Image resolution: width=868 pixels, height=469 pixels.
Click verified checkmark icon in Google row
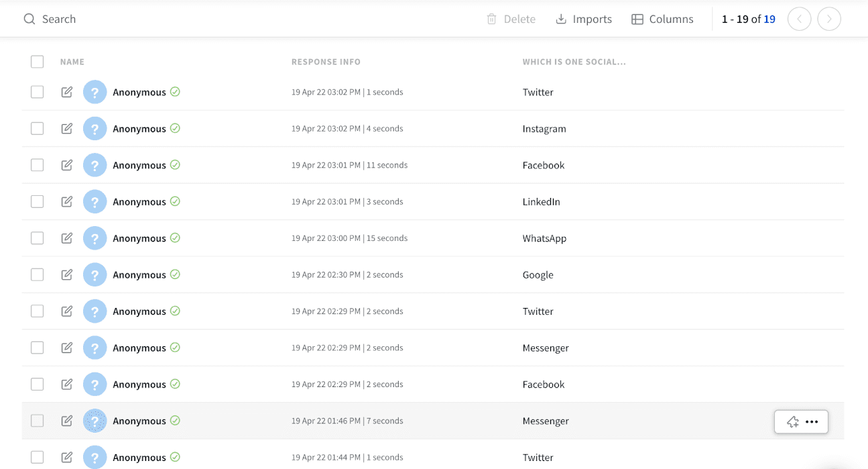click(x=175, y=274)
